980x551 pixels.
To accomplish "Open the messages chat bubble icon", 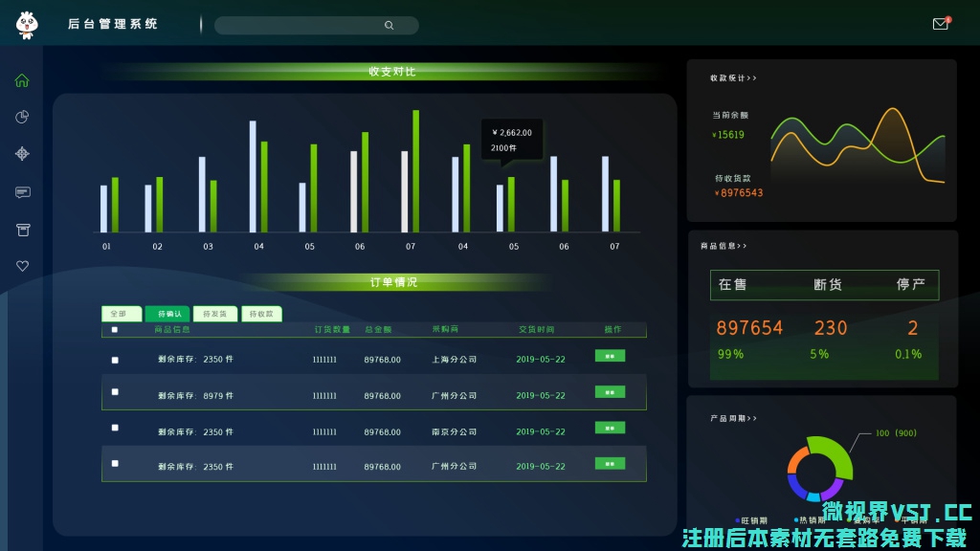I will [22, 192].
